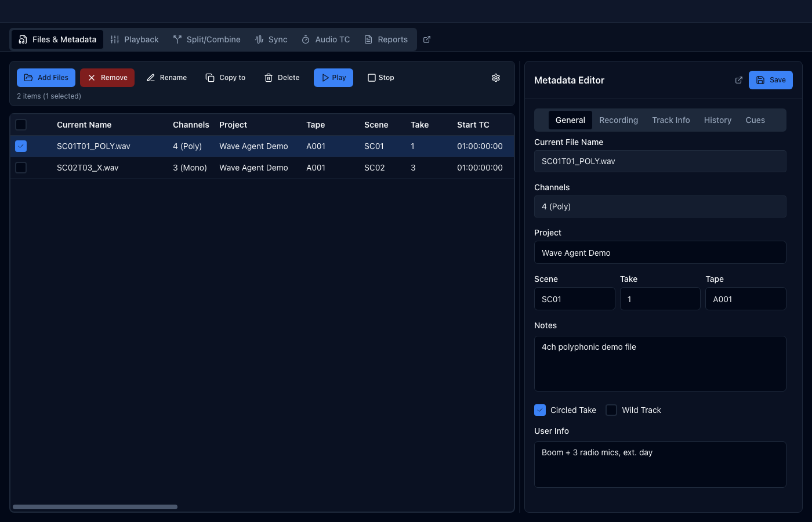The width and height of the screenshot is (812, 522).
Task: Click the Tape input field
Action: click(746, 299)
